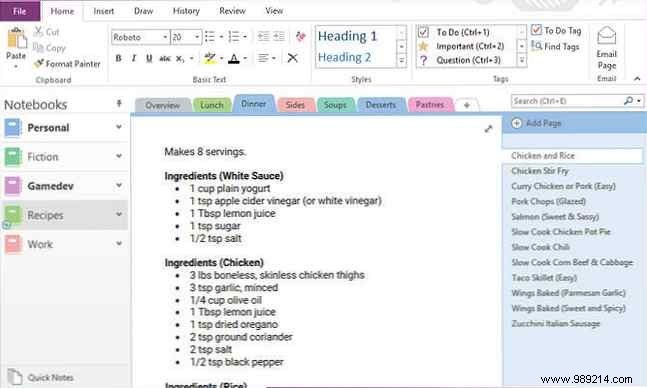Expand the Styles gallery
Image resolution: width=647 pixels, height=388 pixels.
pos(401,61)
